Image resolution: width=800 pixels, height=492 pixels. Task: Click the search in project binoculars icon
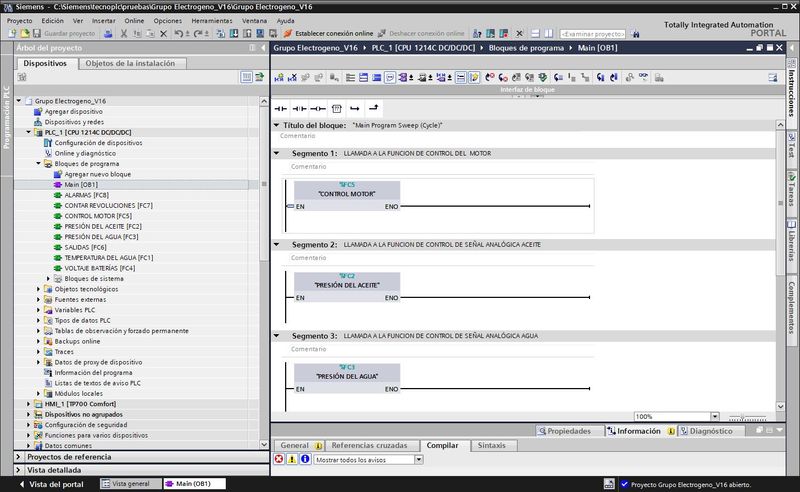click(x=635, y=34)
